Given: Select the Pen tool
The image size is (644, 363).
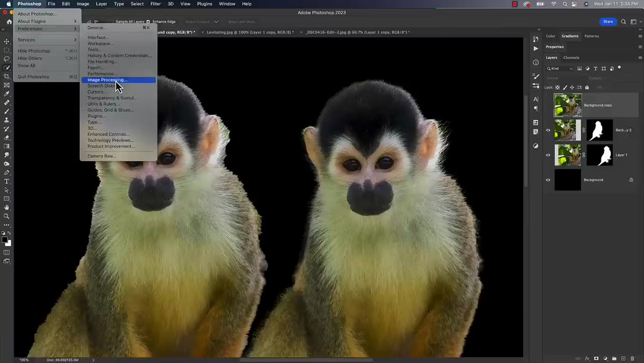Looking at the screenshot, I should (6, 172).
